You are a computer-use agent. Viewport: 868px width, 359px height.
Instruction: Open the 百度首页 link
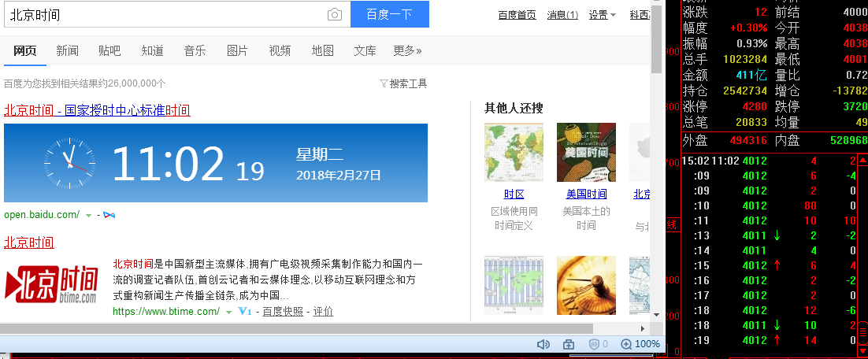pyautogui.click(x=517, y=15)
